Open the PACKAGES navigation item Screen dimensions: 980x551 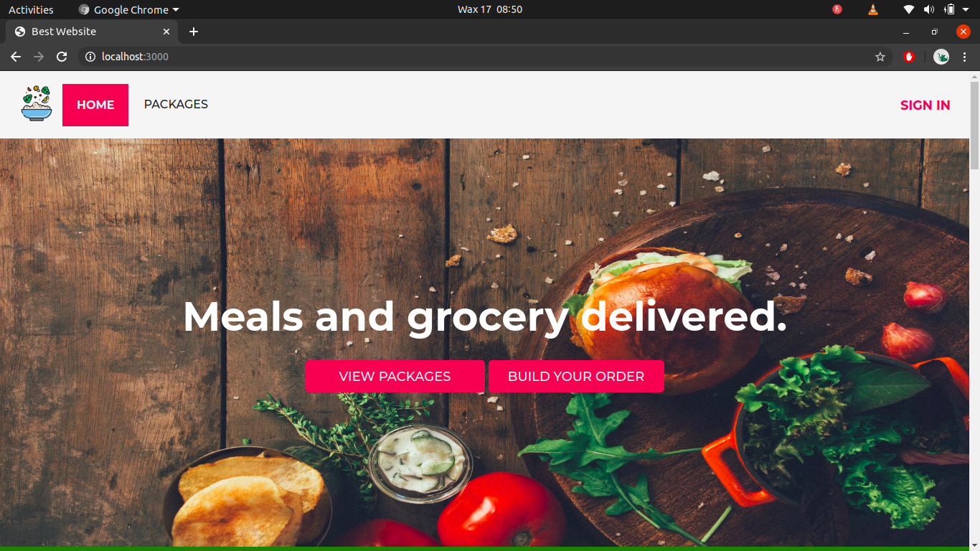(176, 104)
